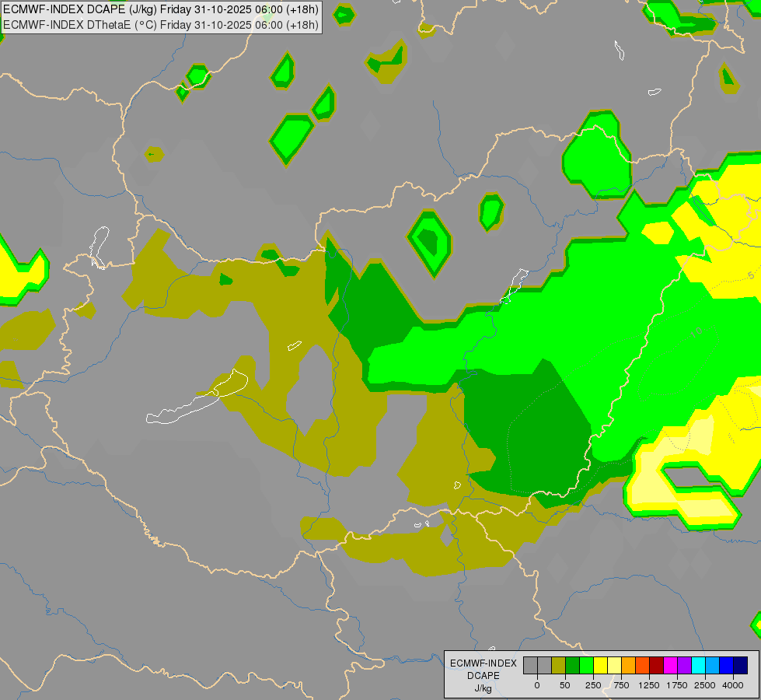761x700 pixels.
Task: Pick the red-orange legend swatch
Action: (642, 665)
